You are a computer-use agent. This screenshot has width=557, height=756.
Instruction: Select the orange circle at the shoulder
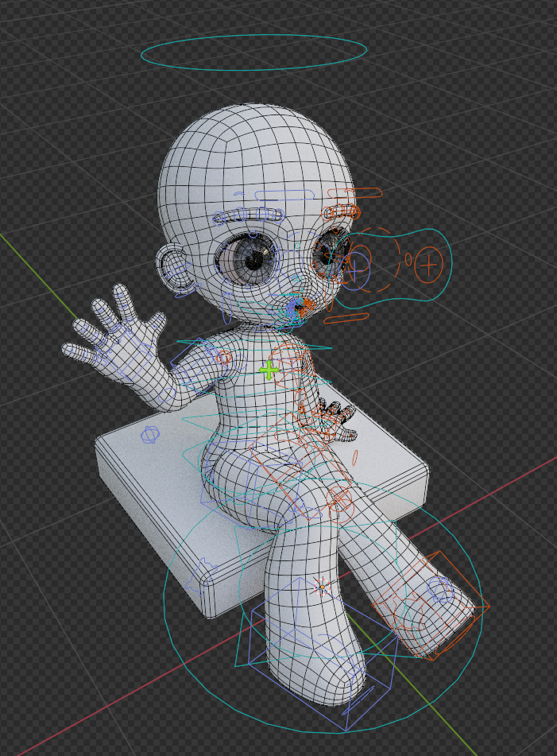[223, 358]
